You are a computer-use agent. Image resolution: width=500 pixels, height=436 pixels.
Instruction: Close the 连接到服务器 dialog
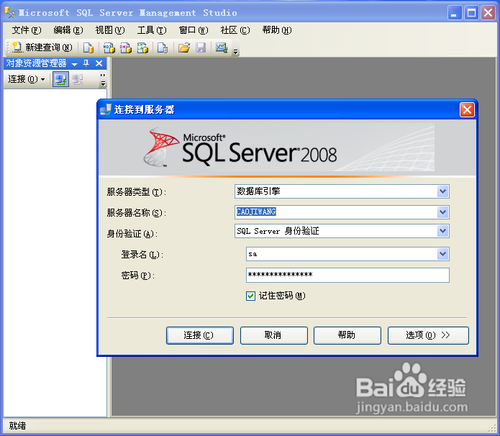tap(467, 110)
